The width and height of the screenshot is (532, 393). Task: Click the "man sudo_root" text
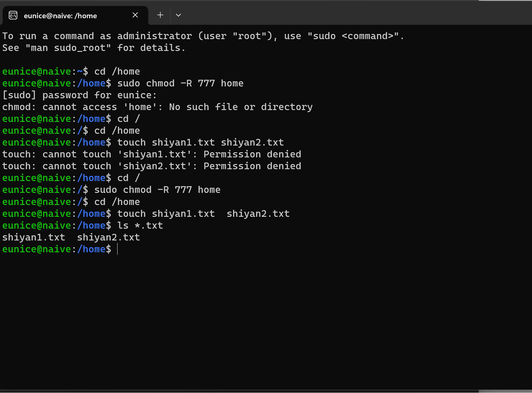[x=68, y=48]
